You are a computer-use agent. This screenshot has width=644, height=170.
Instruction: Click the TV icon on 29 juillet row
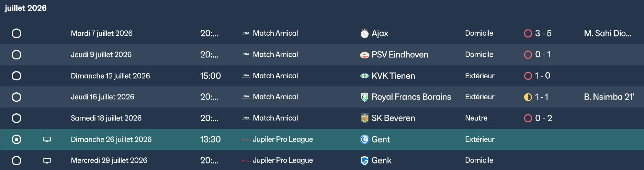[x=47, y=160]
